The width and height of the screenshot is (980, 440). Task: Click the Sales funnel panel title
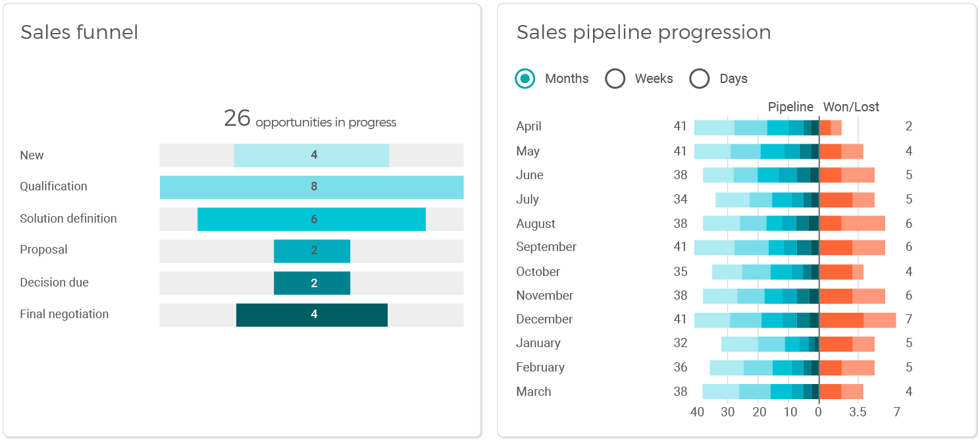point(79,32)
